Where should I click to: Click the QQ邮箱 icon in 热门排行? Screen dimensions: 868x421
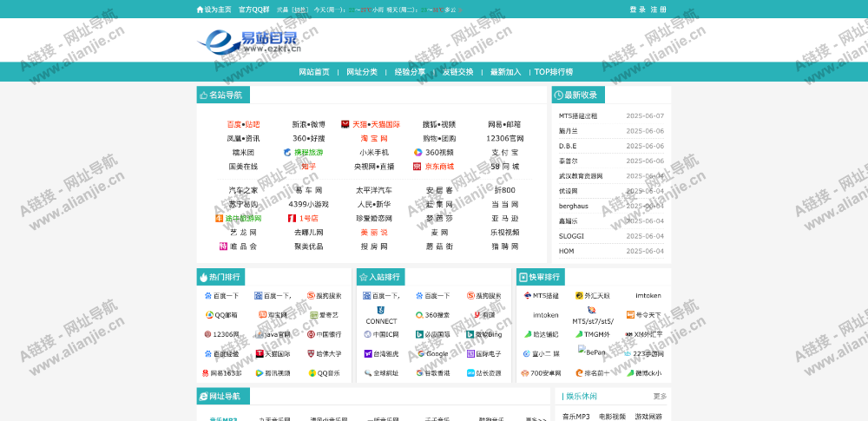[x=209, y=315]
